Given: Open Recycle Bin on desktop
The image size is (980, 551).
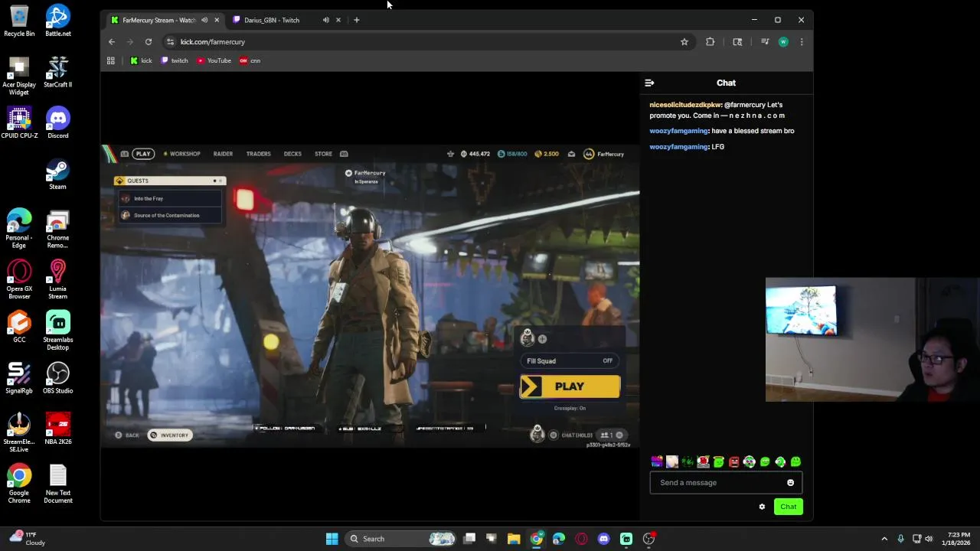Looking at the screenshot, I should coord(19,21).
